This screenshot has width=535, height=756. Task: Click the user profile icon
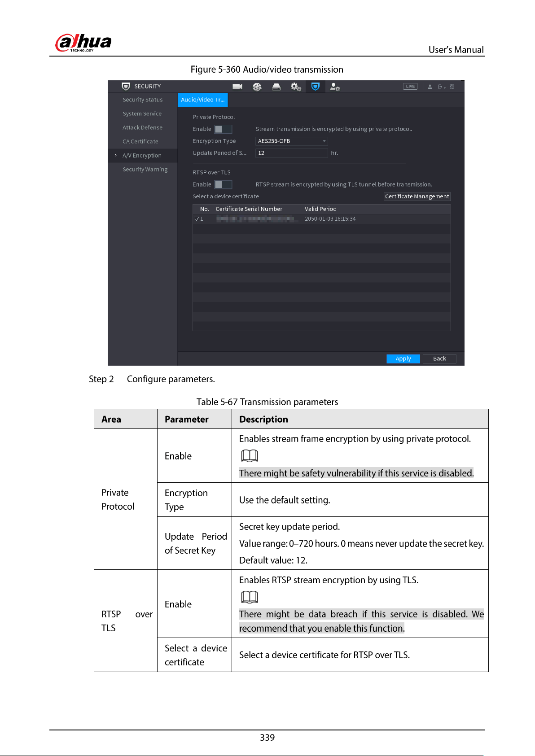point(430,87)
